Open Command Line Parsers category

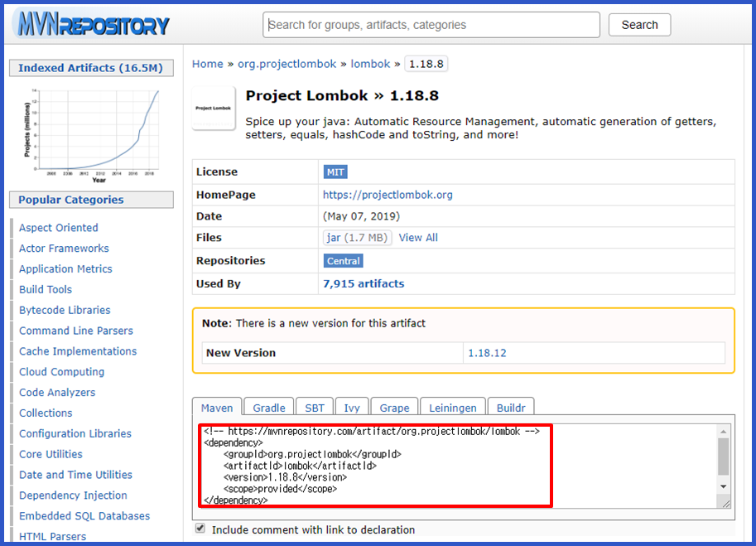pyautogui.click(x=76, y=331)
